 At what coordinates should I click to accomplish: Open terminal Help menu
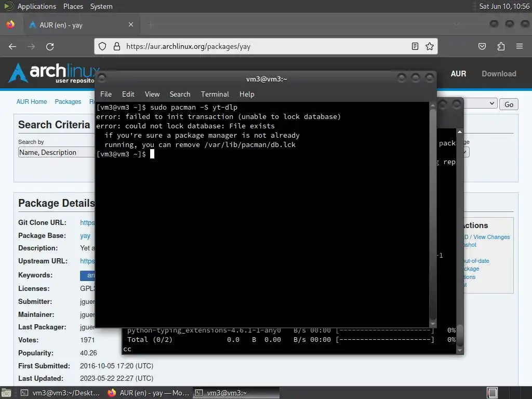247,95
